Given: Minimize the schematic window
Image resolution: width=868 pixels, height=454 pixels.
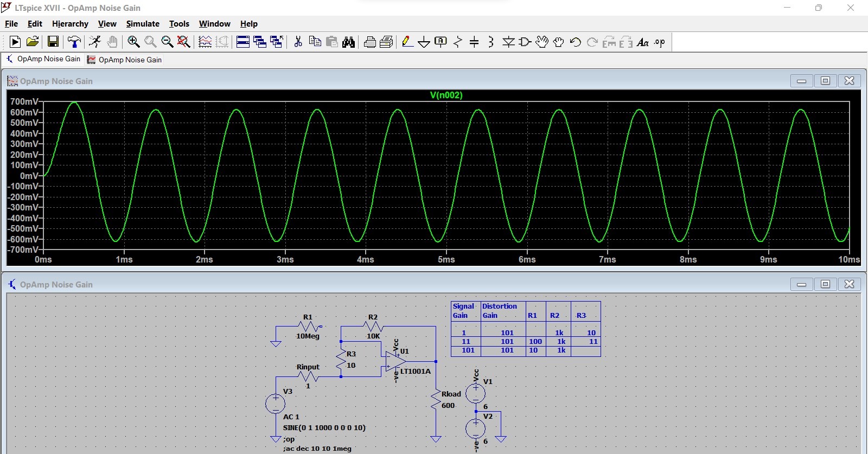Looking at the screenshot, I should (801, 284).
